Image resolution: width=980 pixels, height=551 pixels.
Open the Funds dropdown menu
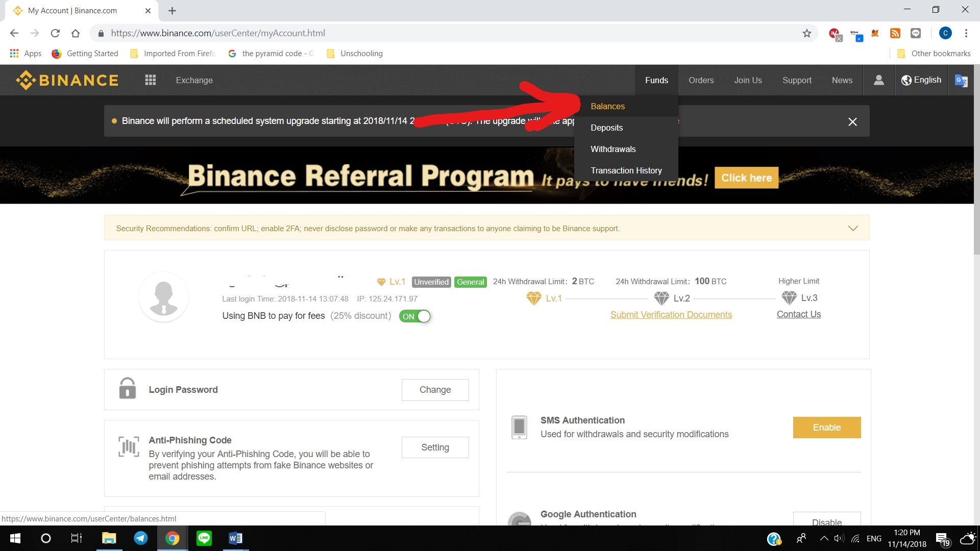tap(656, 80)
